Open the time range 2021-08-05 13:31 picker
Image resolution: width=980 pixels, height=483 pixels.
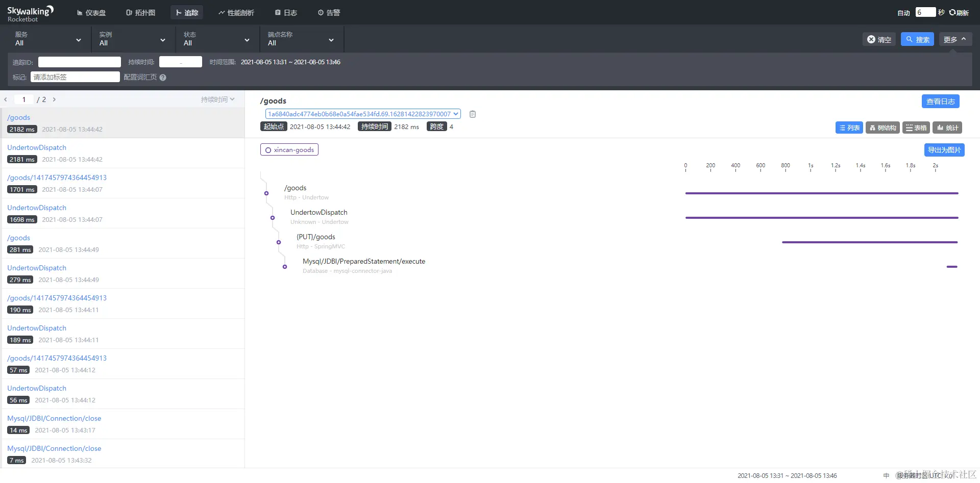290,62
